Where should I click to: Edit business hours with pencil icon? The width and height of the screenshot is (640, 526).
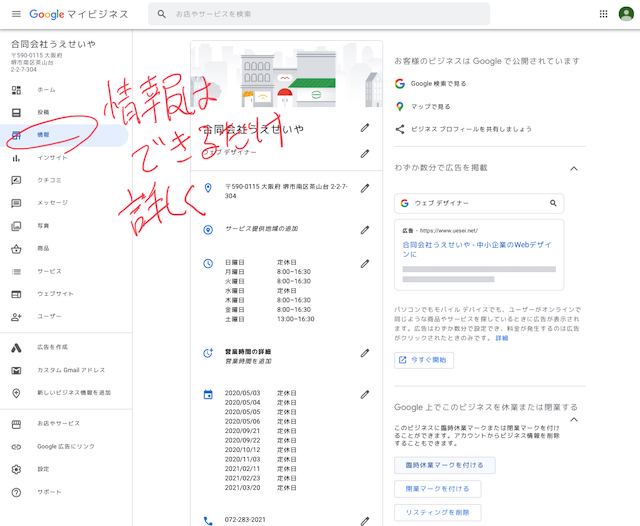(365, 264)
